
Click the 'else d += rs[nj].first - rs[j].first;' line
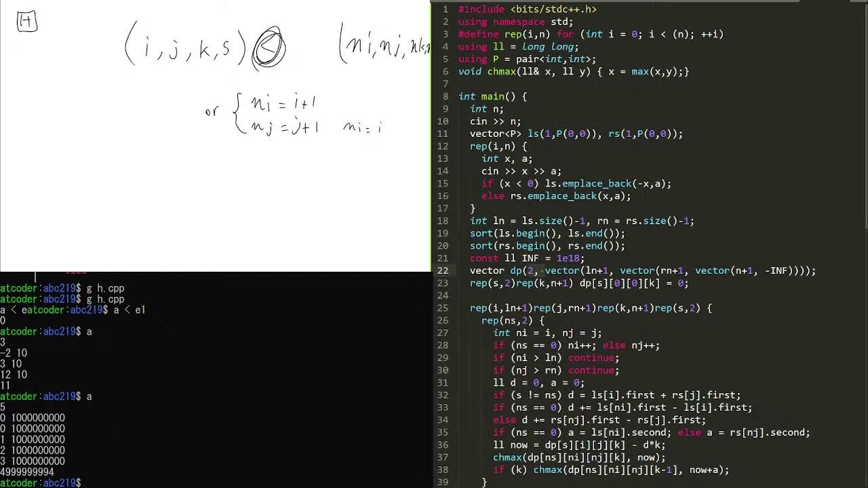(599, 420)
